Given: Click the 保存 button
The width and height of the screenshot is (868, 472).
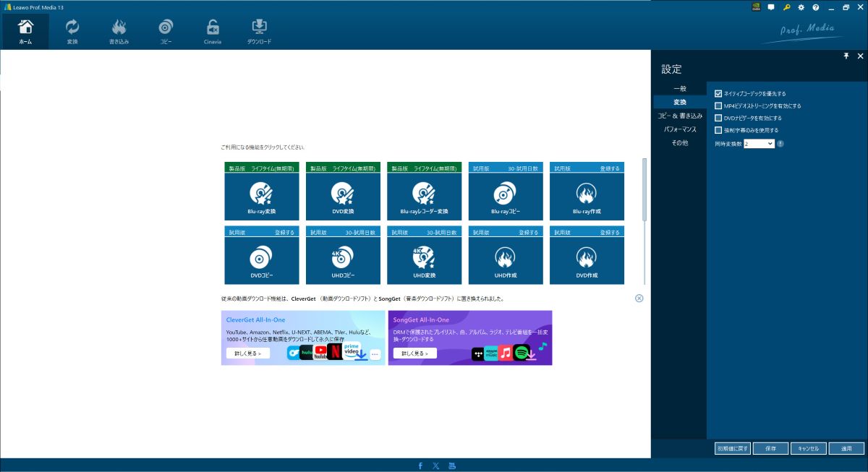Looking at the screenshot, I should (770, 448).
